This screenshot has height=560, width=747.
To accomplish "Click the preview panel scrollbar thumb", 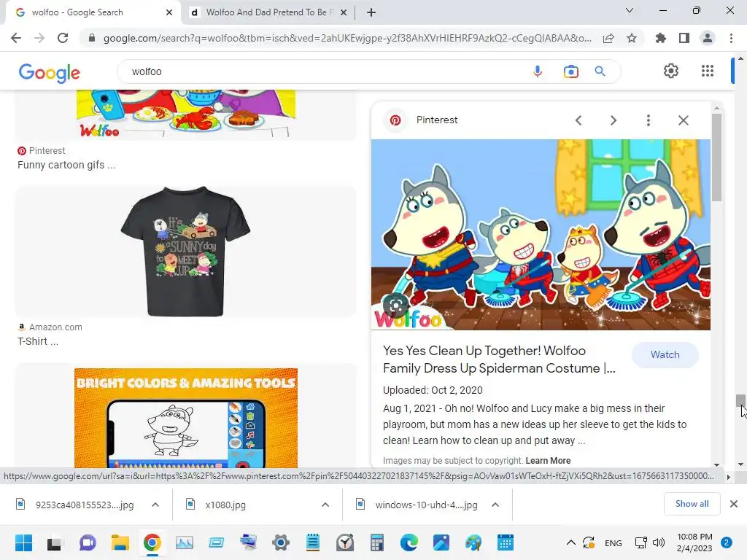I will click(x=716, y=157).
